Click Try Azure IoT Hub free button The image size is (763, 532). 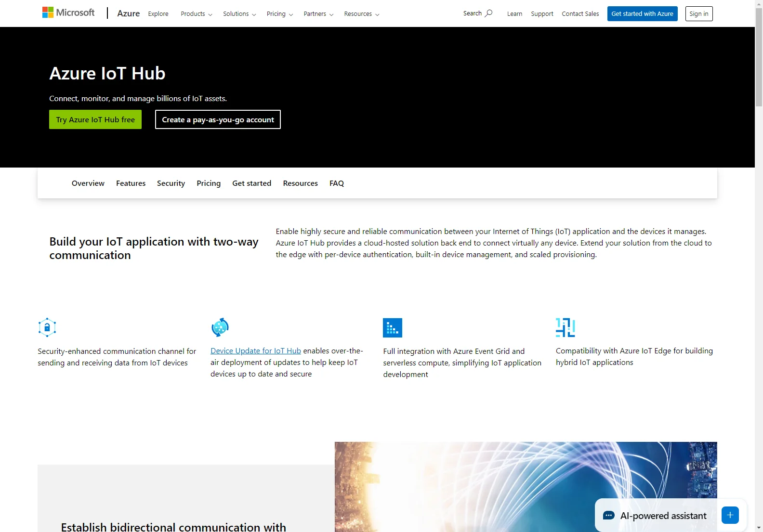[x=95, y=119]
